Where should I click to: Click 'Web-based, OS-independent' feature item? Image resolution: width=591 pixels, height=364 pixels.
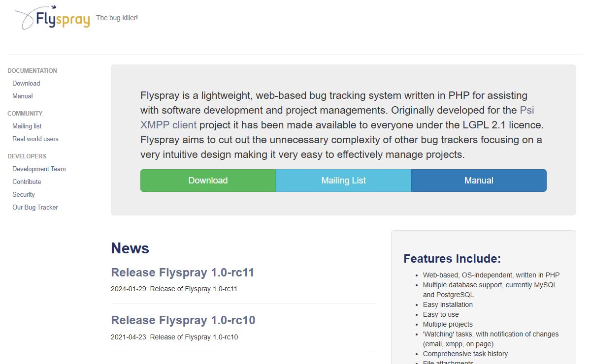point(491,275)
